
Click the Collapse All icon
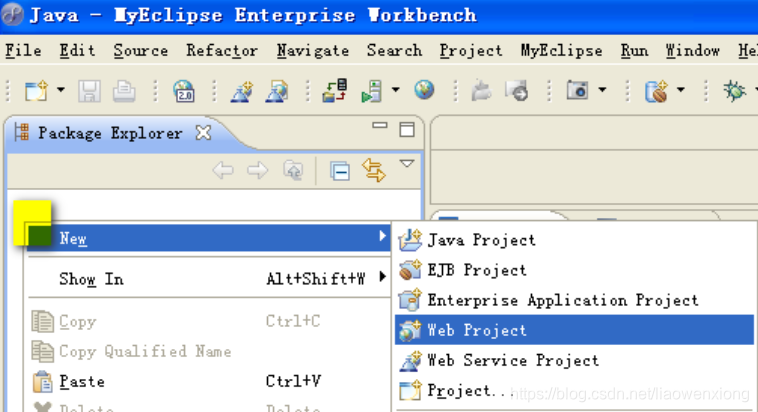(340, 171)
